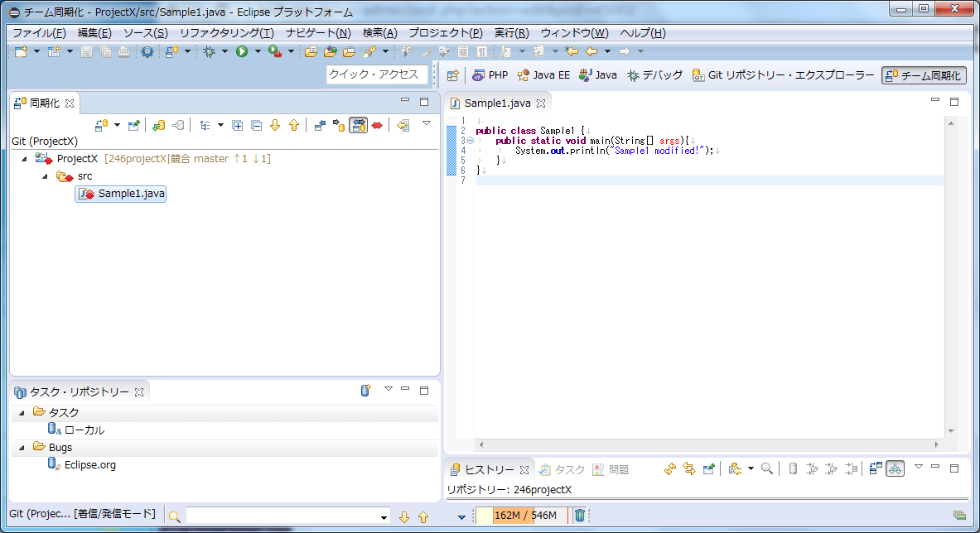This screenshot has height=533, width=980.
Task: Click the クイック・アクセス input field
Action: (x=377, y=74)
